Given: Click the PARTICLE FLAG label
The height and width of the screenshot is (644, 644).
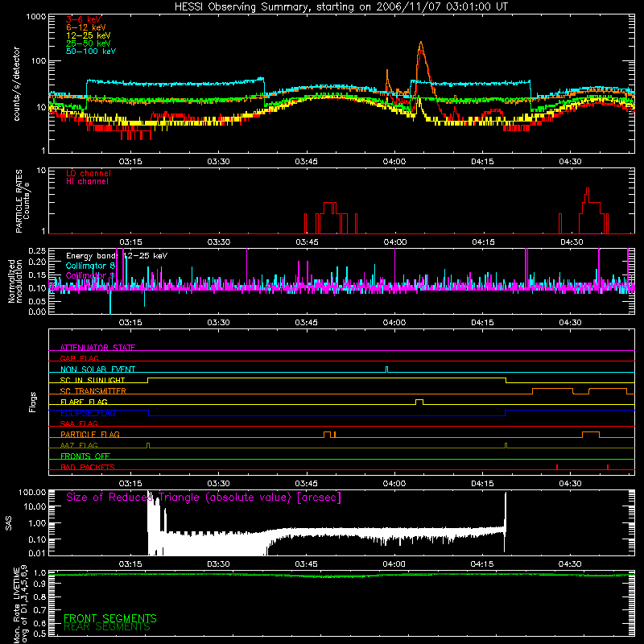Looking at the screenshot, I should click(x=90, y=435).
